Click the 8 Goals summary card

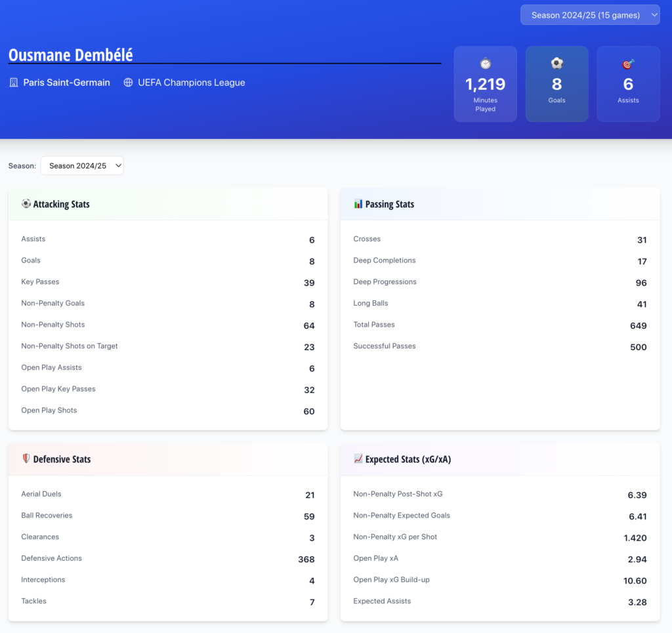click(556, 84)
